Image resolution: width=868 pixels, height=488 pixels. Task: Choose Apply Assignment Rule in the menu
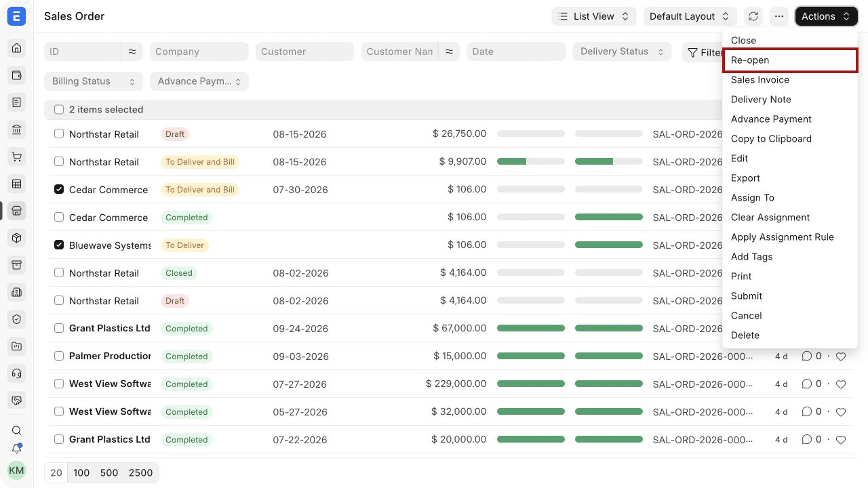(790, 237)
